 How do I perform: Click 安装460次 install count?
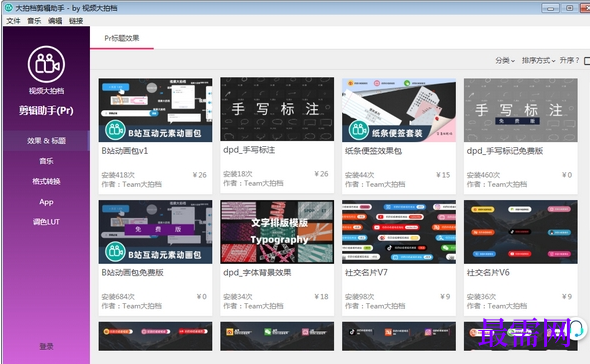[484, 175]
